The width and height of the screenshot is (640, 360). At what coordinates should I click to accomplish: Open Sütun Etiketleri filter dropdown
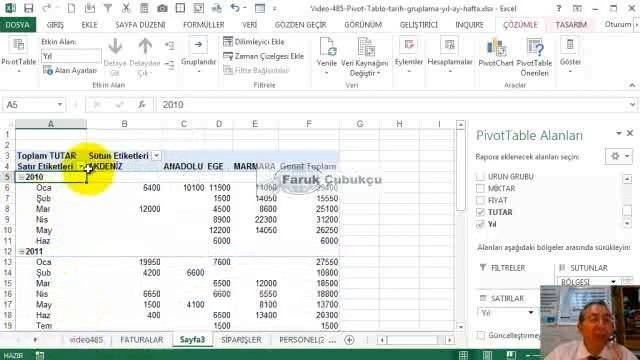(156, 156)
